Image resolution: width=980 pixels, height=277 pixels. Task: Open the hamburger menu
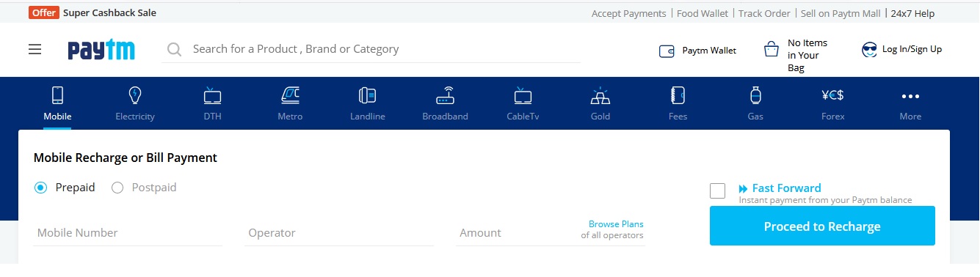tap(35, 50)
